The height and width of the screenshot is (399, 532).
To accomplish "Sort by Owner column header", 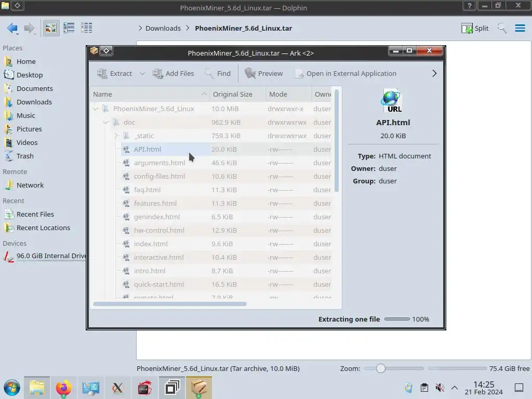I will click(321, 95).
